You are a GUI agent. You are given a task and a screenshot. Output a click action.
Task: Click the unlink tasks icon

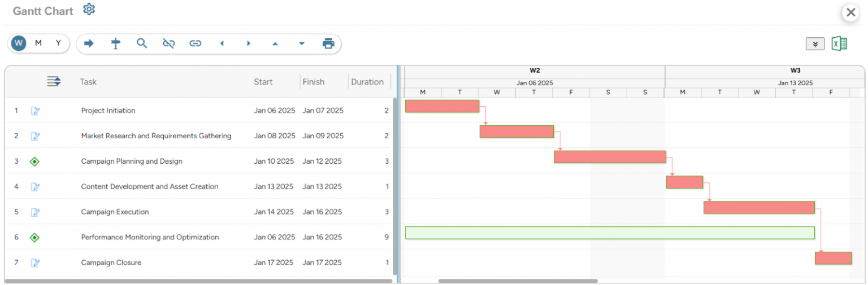point(168,43)
